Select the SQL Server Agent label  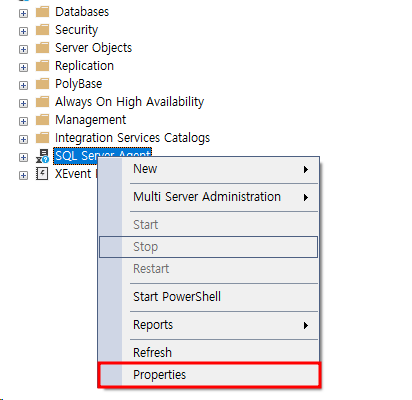(102, 155)
